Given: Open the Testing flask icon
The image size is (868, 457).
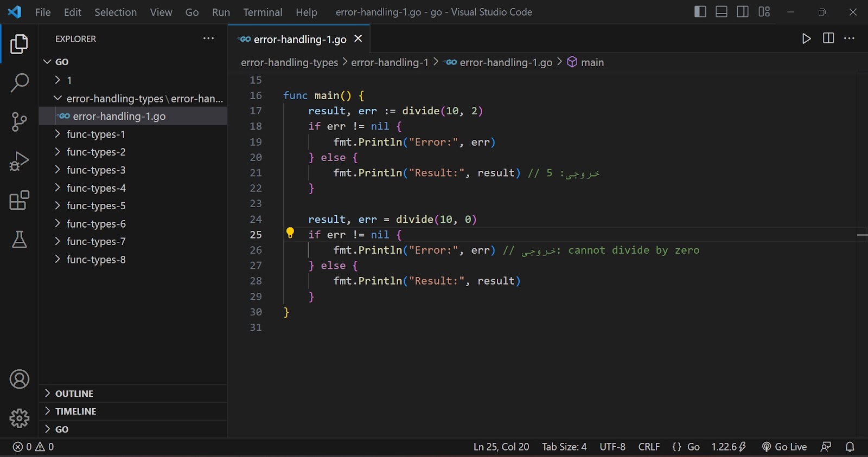Looking at the screenshot, I should point(19,239).
